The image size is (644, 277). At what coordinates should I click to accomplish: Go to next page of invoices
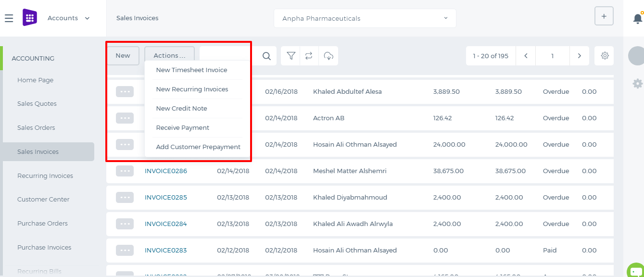(580, 56)
